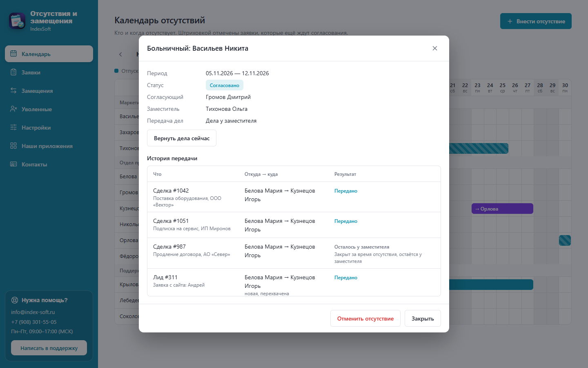Click the lifebuoy icon in help card
The image size is (588, 368).
(15, 300)
